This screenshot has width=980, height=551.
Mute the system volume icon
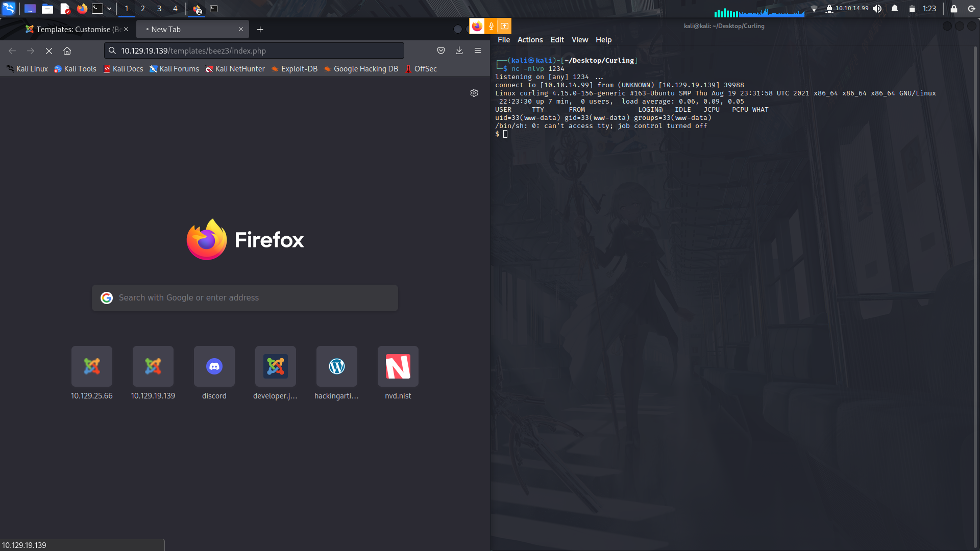click(x=877, y=9)
